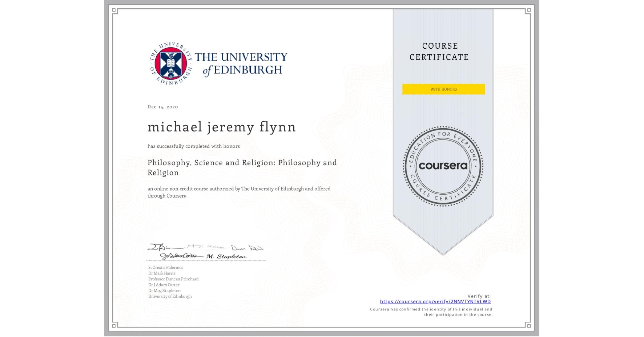The image size is (644, 337).
Task: Expand the course title text block
Action: (x=242, y=167)
